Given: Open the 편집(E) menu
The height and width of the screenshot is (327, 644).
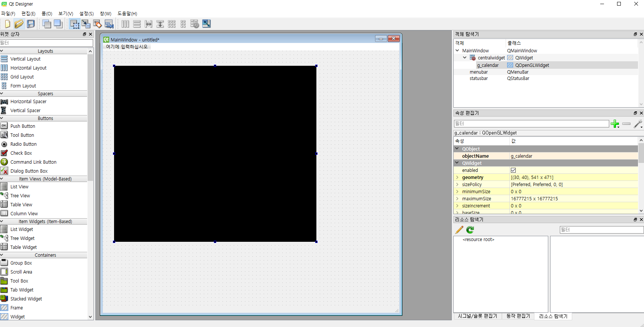Looking at the screenshot, I should pos(28,13).
